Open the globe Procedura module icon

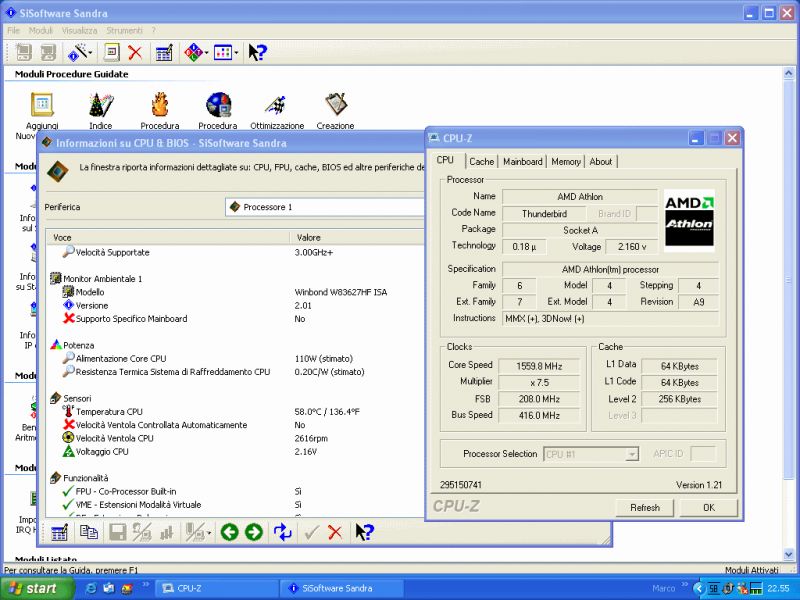pos(218,105)
